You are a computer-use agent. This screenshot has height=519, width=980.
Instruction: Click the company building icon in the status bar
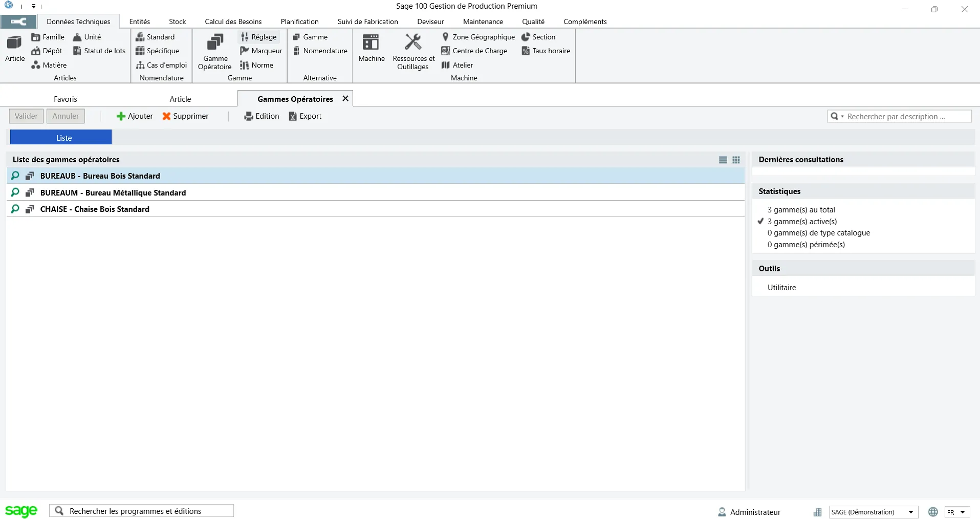818,512
